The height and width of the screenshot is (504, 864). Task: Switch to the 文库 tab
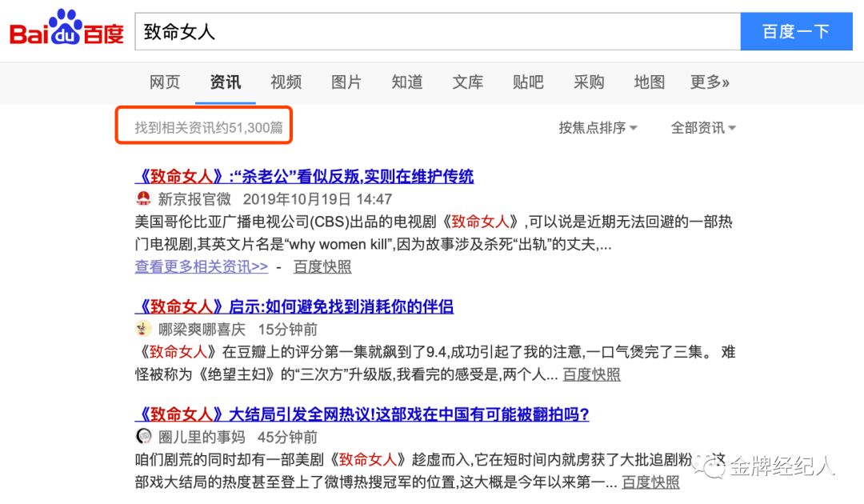(468, 82)
